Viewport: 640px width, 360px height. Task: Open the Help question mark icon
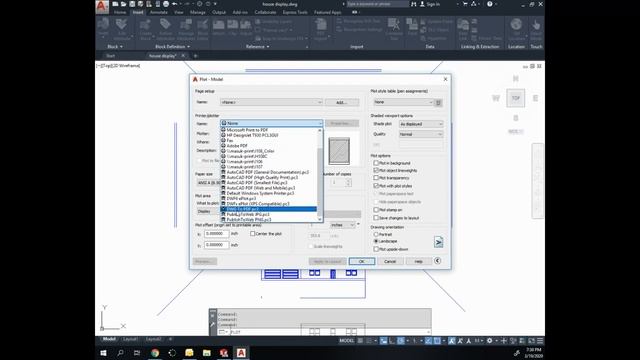point(490,4)
